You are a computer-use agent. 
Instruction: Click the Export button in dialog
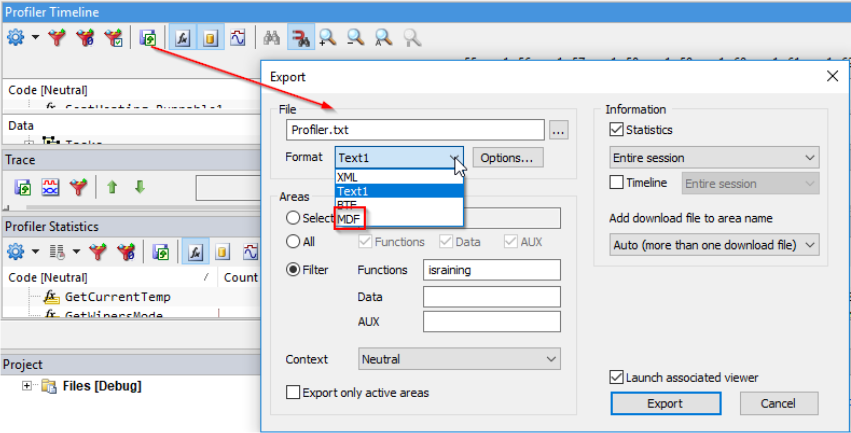(664, 404)
